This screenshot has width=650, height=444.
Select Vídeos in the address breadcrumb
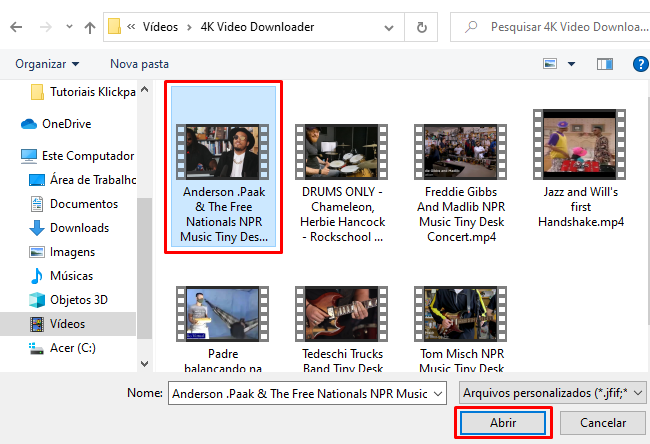[x=160, y=27]
